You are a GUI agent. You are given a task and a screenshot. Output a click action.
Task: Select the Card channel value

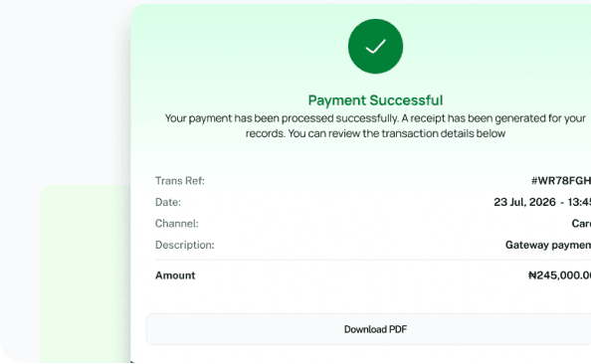tap(581, 224)
